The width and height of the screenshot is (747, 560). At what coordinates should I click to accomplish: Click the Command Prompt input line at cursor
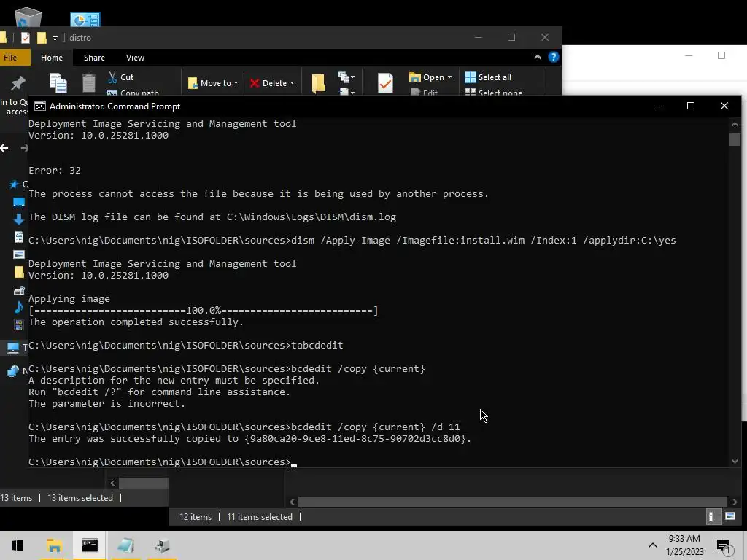pyautogui.click(x=294, y=462)
